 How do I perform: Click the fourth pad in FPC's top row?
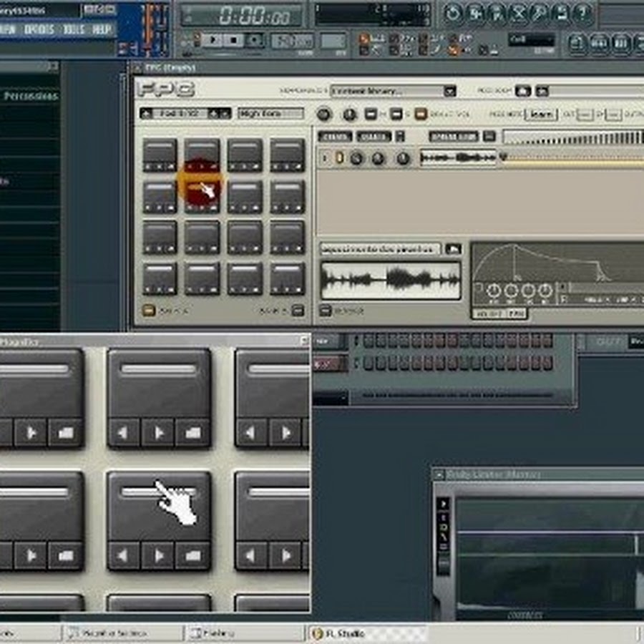[x=288, y=155]
